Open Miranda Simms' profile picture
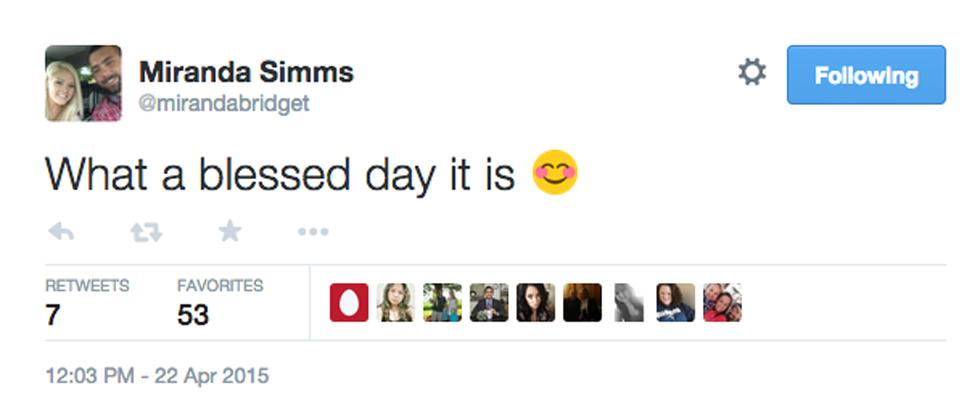 click(83, 84)
